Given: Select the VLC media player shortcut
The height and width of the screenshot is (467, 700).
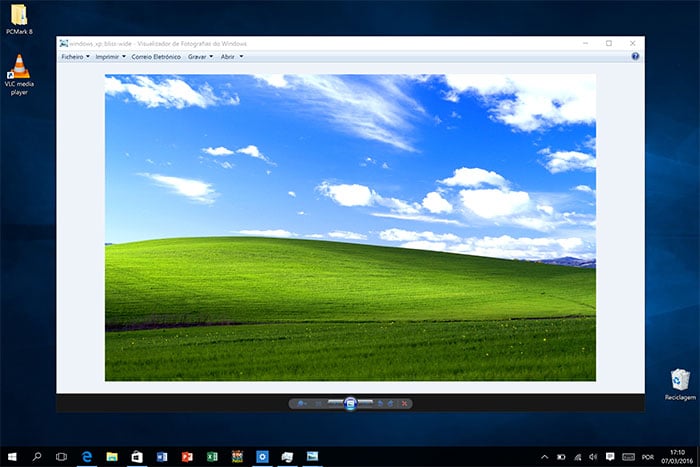Looking at the screenshot, I should coord(19,75).
